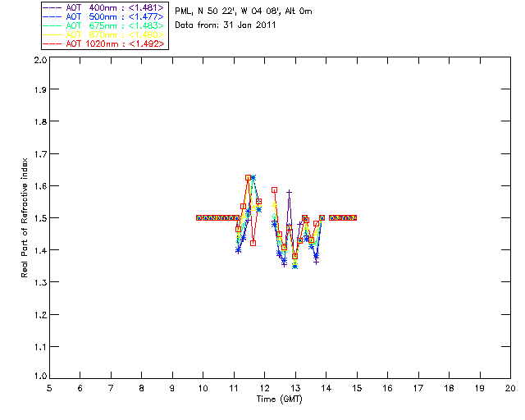Click the 'Real Part of Refractive index' axis label
The height and width of the screenshot is (420, 525).
click(24, 217)
